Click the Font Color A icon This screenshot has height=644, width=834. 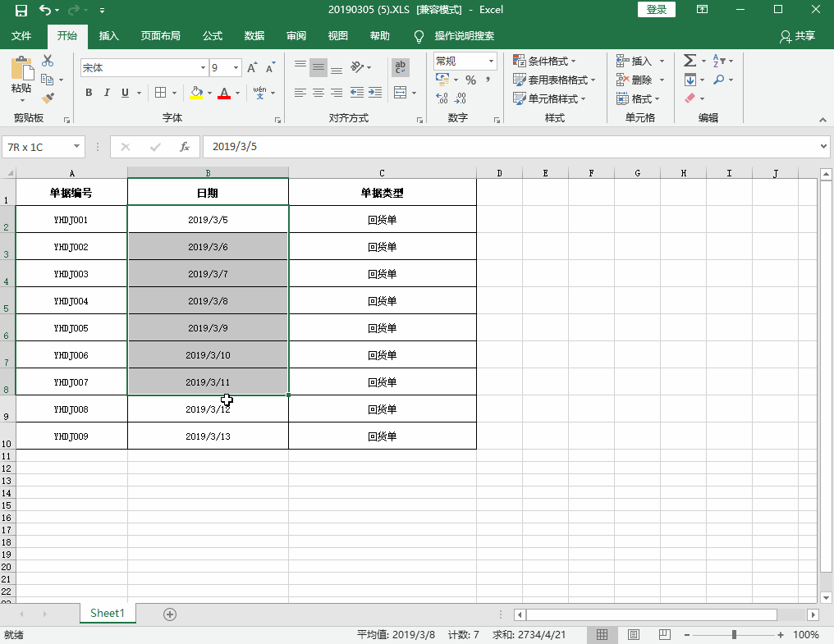click(223, 93)
